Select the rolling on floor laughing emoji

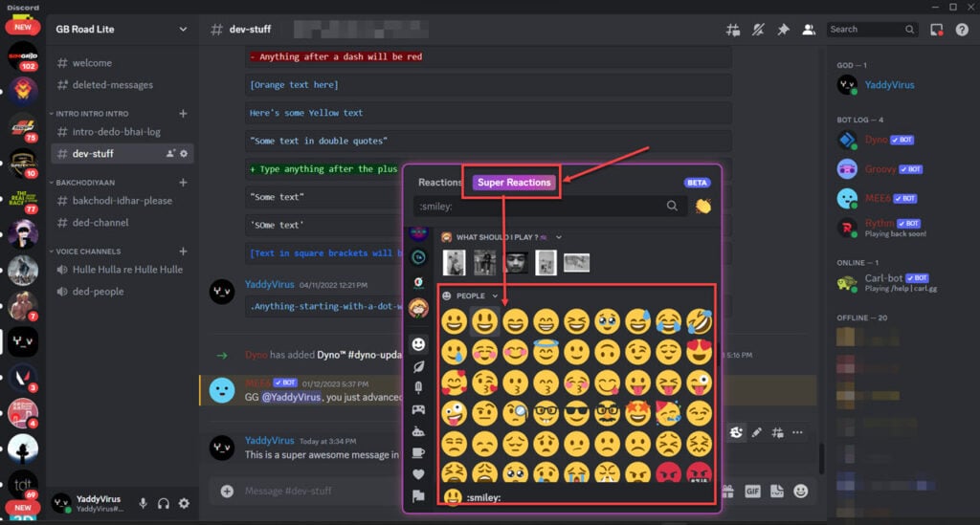pyautogui.click(x=699, y=321)
